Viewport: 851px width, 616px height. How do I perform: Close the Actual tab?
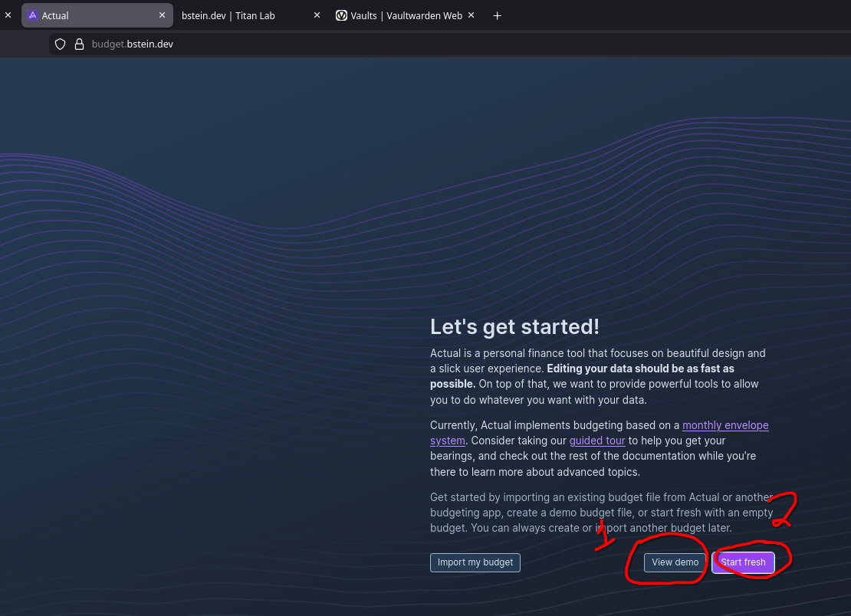[x=162, y=15]
